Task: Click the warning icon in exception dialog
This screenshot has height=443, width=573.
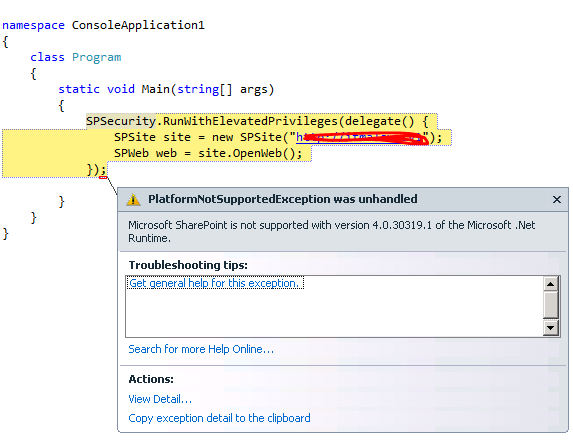Action: (x=133, y=200)
